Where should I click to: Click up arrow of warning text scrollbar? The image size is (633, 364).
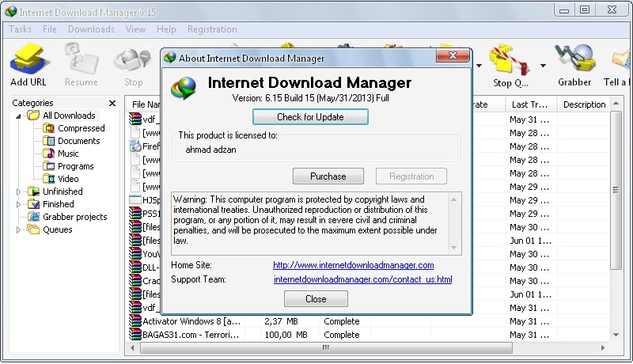point(453,199)
